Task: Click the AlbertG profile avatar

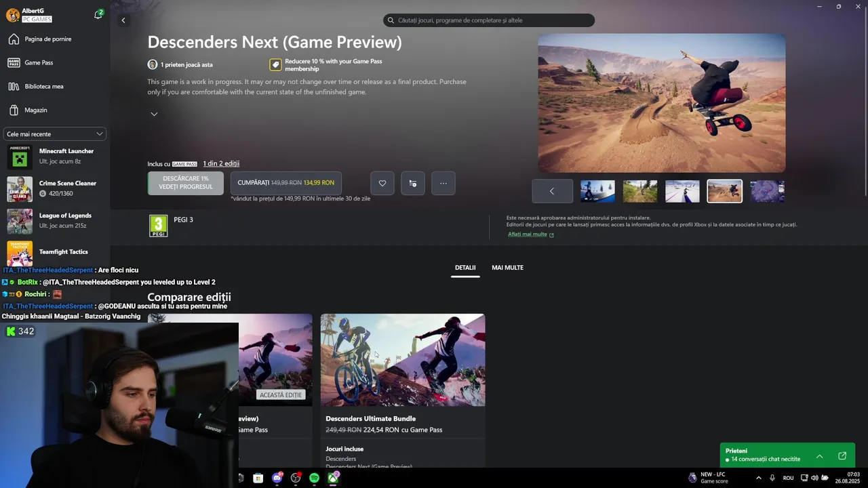Action: 12,15
